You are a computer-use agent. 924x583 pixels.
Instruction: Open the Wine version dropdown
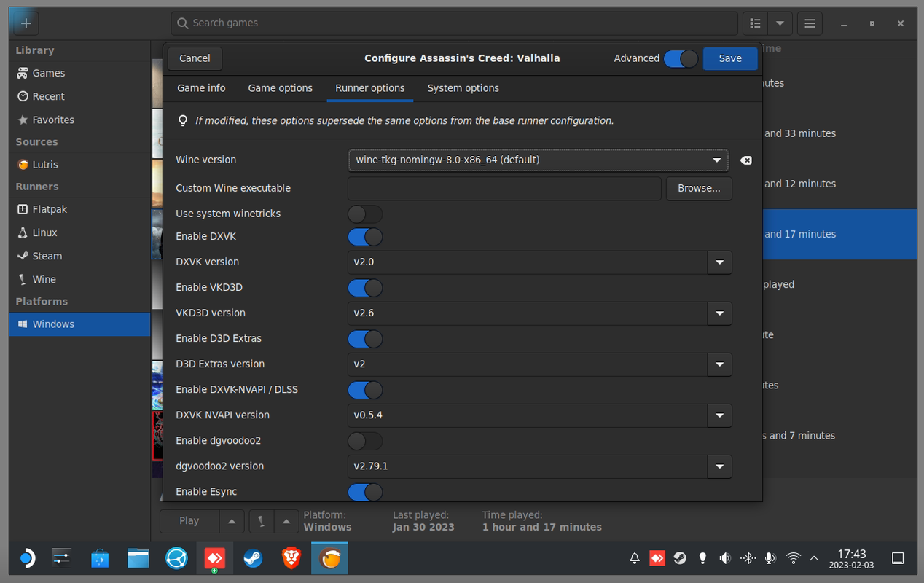pos(538,160)
